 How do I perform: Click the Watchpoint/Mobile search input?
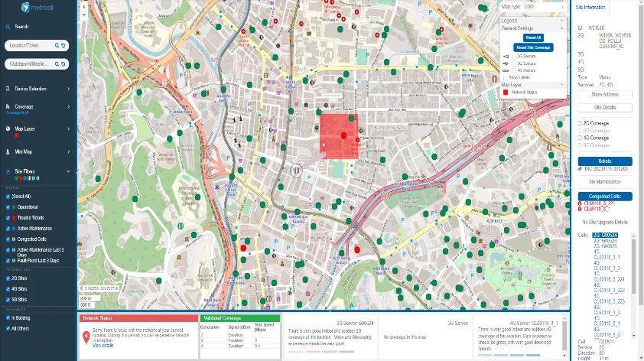coord(31,64)
